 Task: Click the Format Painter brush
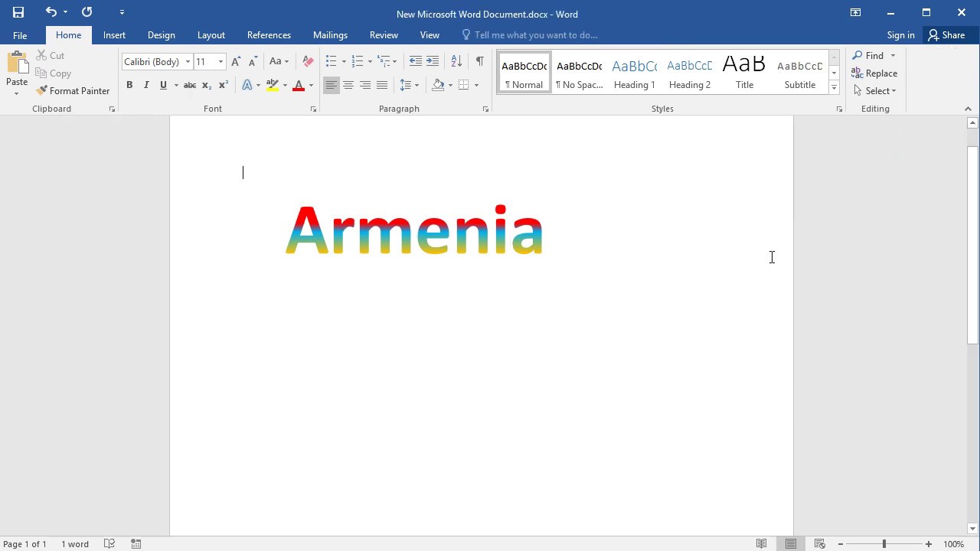pyautogui.click(x=73, y=90)
